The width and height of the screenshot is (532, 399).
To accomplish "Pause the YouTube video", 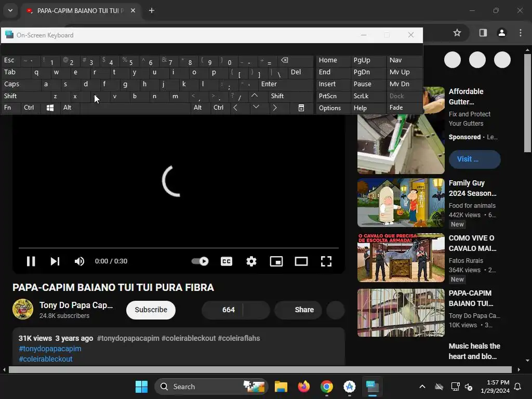I will pos(31,261).
